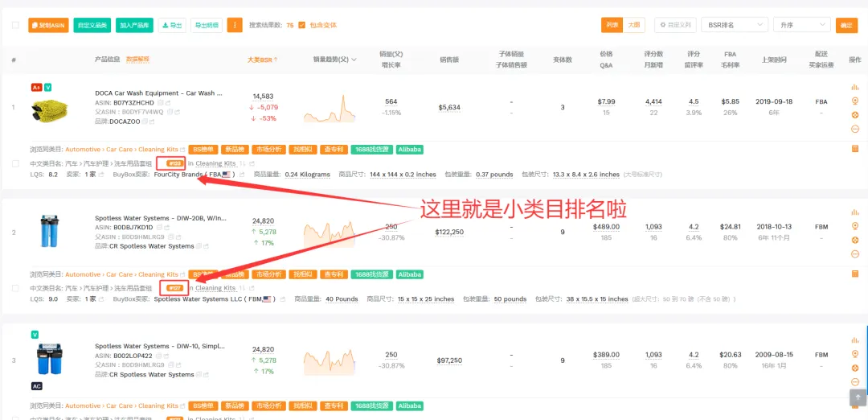Screen dimensions: 868x420
Task: Click 找相似 in the DOCA row
Action: [x=303, y=150]
